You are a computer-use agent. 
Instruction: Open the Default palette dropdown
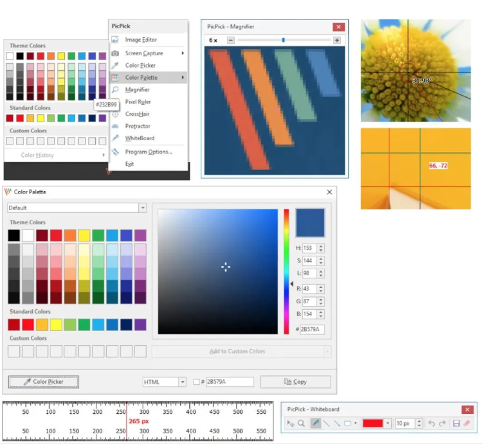coord(144,210)
